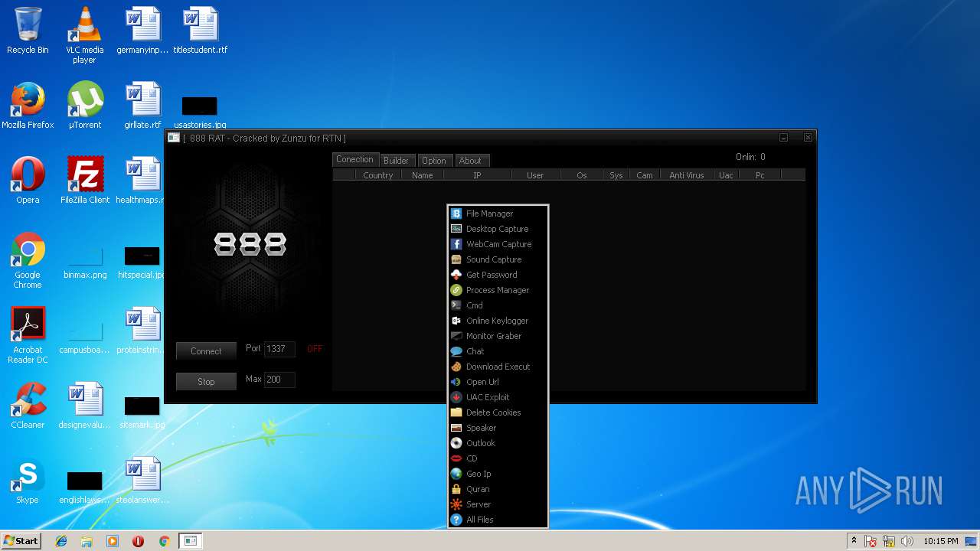The height and width of the screenshot is (551, 980).
Task: Click the Delete Cookies folder icon
Action: (x=456, y=412)
